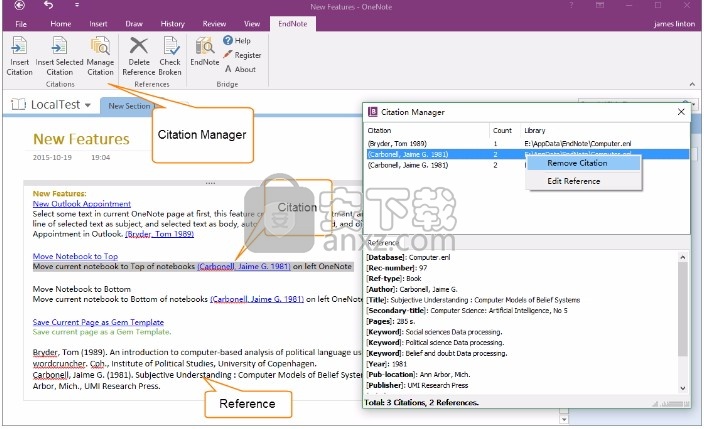This screenshot has width=704, height=429.
Task: Select the Bryder, Tom 1989 citation row
Action: click(527, 144)
